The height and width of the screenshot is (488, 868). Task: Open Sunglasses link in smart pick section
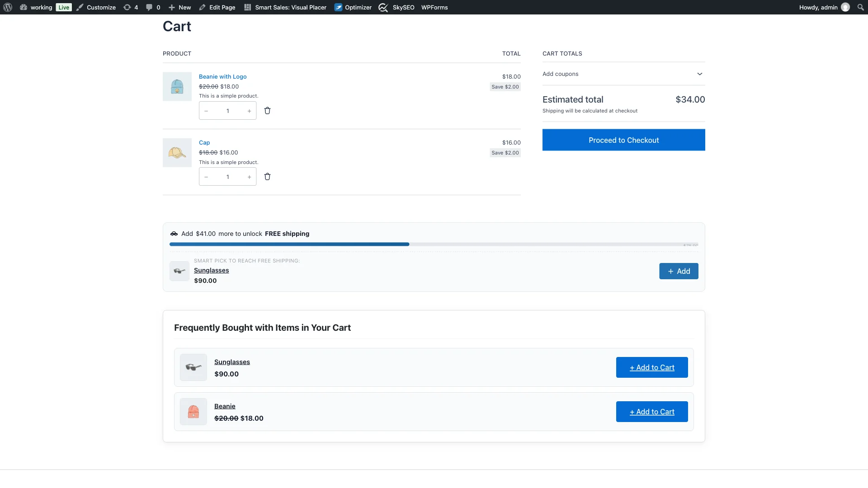point(212,270)
